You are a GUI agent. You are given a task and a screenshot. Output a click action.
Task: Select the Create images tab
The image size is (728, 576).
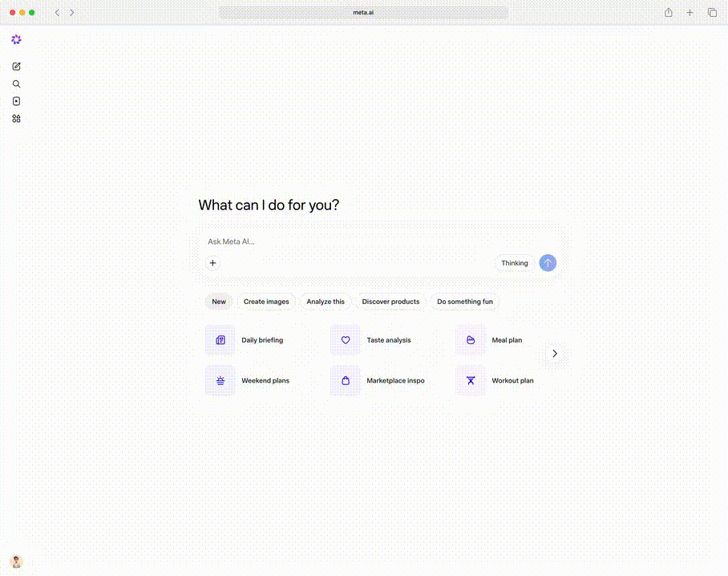(x=266, y=302)
